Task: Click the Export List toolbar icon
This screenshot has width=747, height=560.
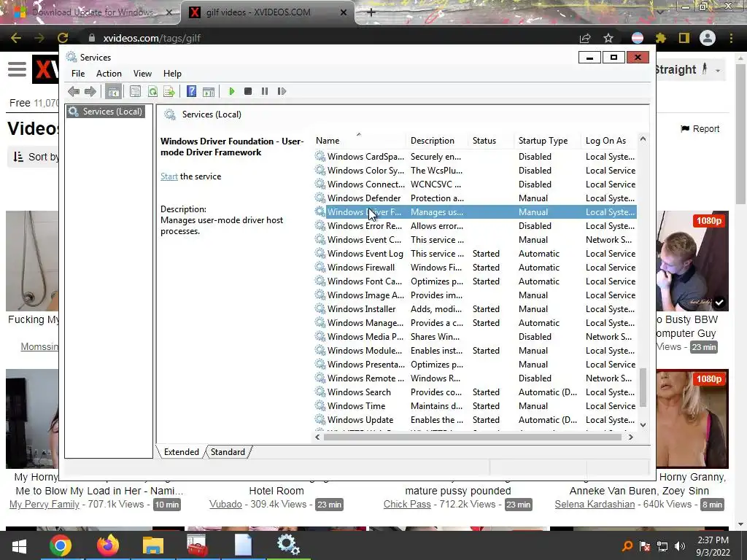Action: [x=169, y=91]
